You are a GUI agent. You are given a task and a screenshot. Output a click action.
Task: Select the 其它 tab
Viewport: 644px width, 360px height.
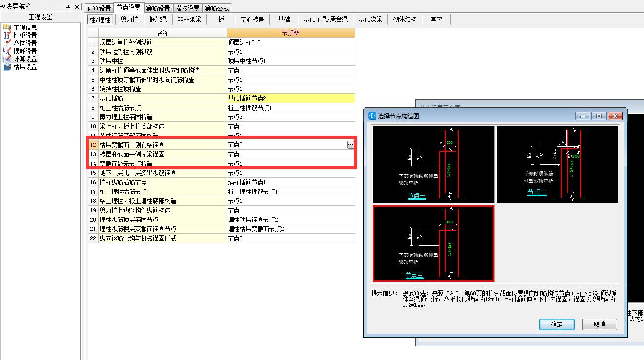pyautogui.click(x=436, y=19)
